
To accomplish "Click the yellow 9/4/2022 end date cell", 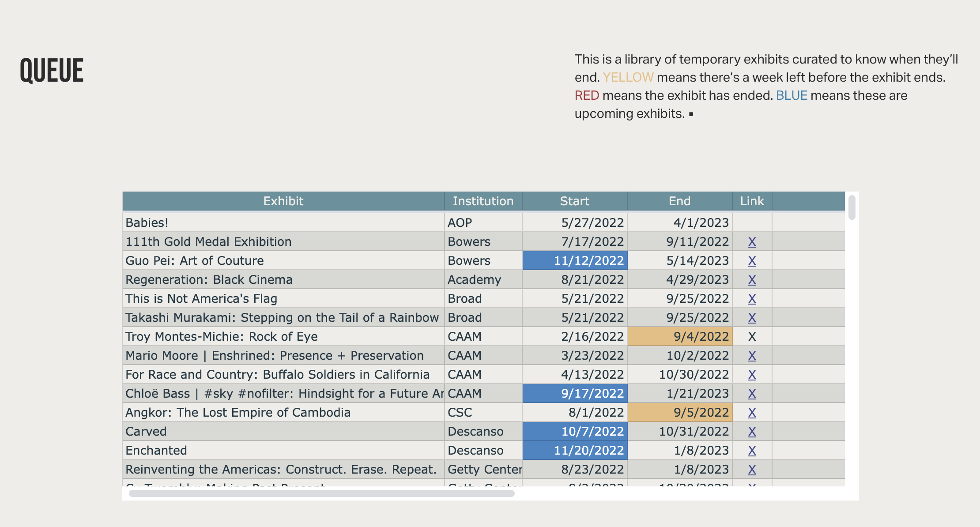I will click(680, 337).
